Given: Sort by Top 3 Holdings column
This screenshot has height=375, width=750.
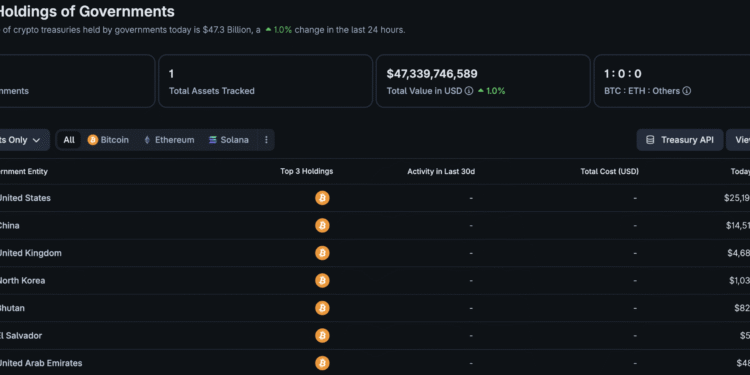Looking at the screenshot, I should [307, 171].
